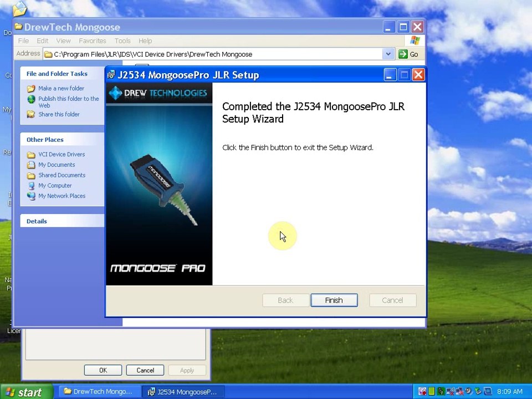Screen dimensions: 532x399
Task: Collapse the Other Places panel header
Action: point(62,140)
